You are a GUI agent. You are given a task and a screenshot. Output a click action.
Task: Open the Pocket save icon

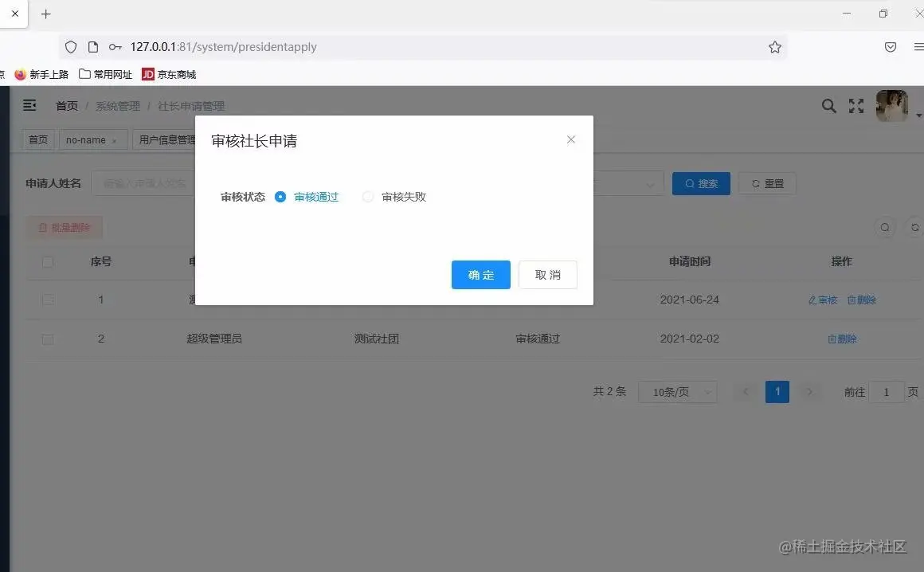[x=891, y=47]
